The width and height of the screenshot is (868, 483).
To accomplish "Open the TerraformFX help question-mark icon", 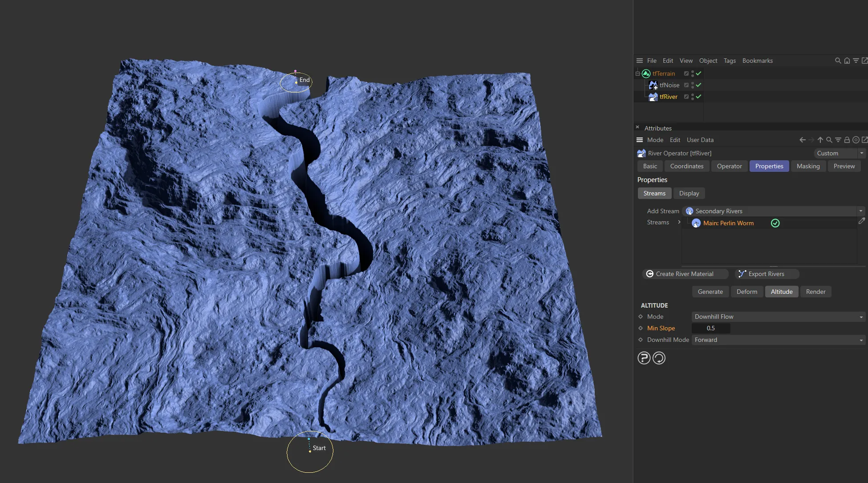I will tap(644, 357).
